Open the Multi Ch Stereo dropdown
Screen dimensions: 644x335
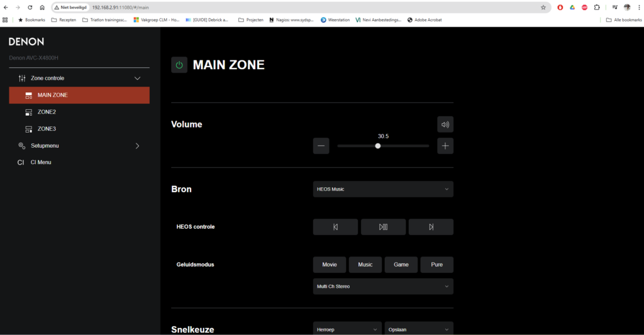click(x=383, y=287)
